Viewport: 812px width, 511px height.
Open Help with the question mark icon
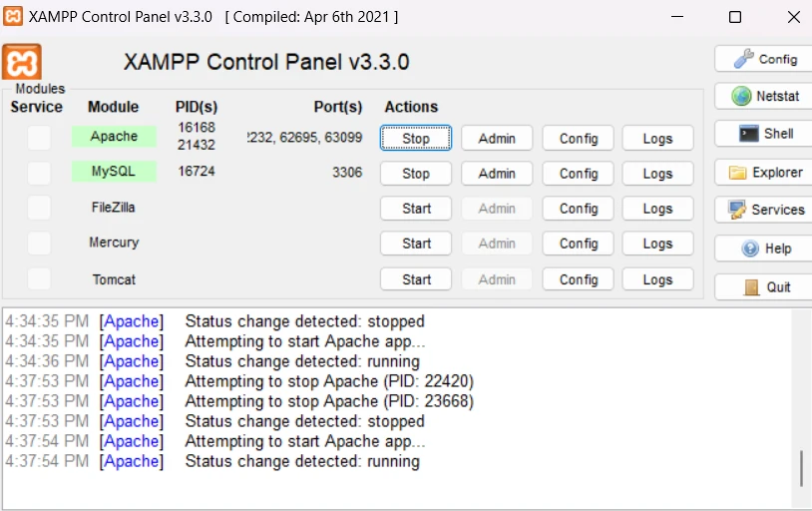pos(764,249)
